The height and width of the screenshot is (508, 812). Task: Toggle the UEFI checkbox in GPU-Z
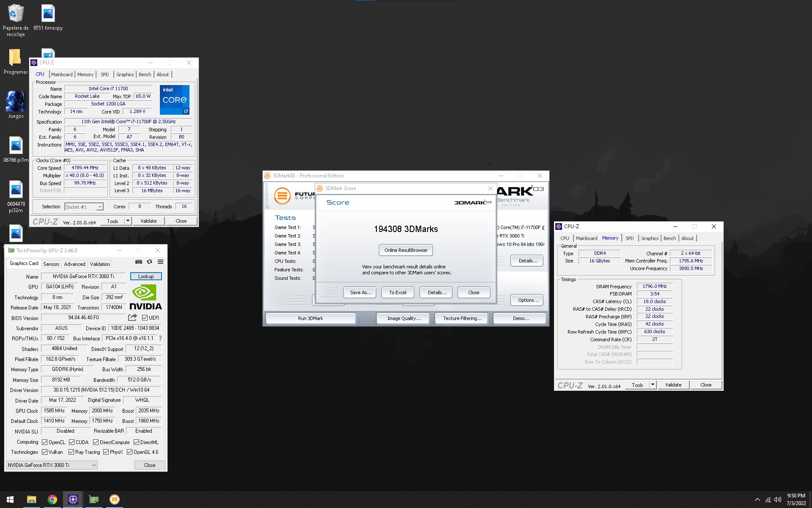[145, 318]
